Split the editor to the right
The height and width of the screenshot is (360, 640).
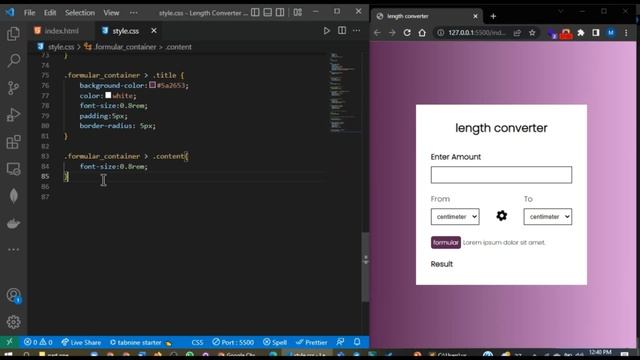click(x=342, y=31)
